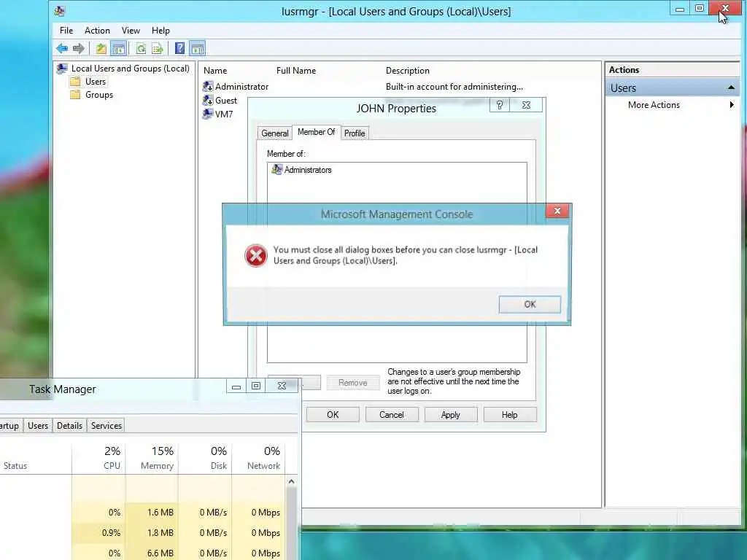Open the Action menu
The image size is (747, 560).
[x=97, y=31]
